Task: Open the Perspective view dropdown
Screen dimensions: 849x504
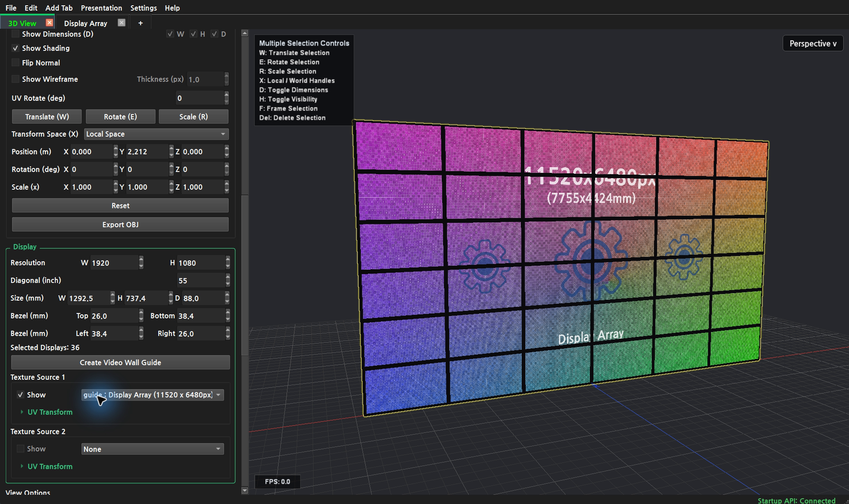Action: pyautogui.click(x=813, y=43)
